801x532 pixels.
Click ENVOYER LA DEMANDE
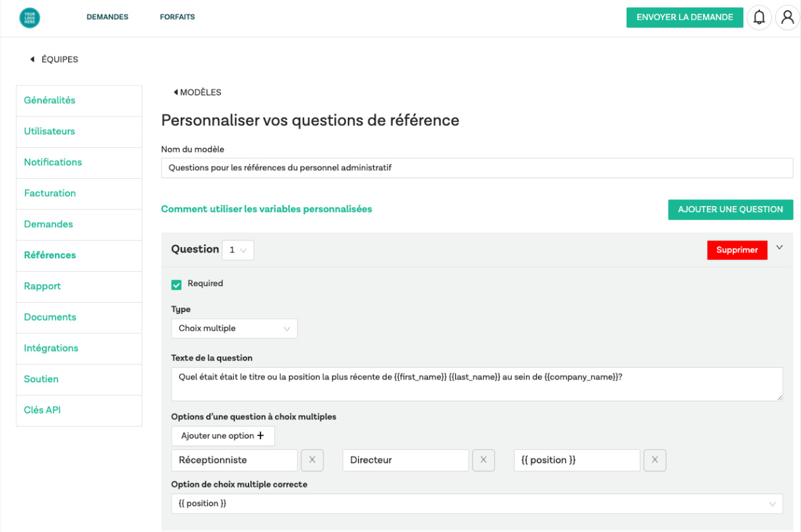click(684, 17)
